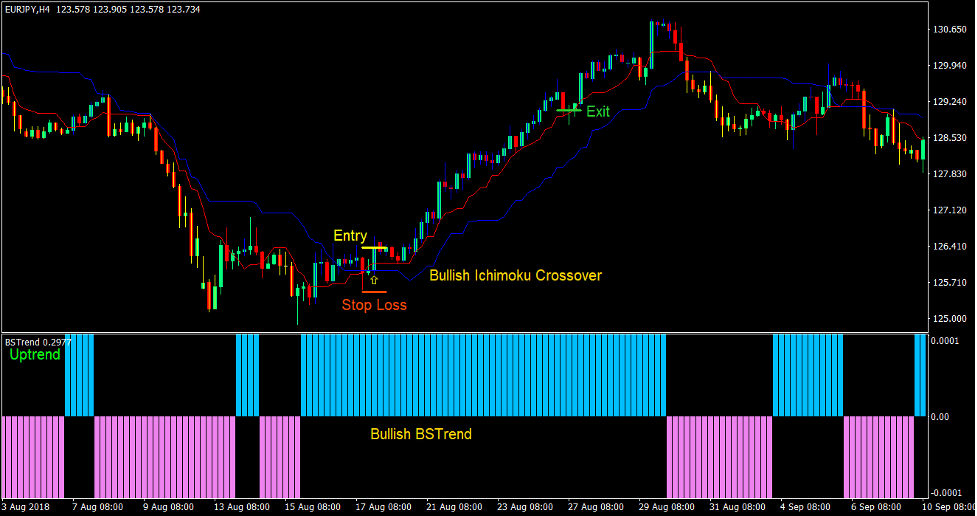Viewport: 977px width, 516px height.
Task: Click the EURJPY,H4 symbol header text
Action: coord(28,8)
